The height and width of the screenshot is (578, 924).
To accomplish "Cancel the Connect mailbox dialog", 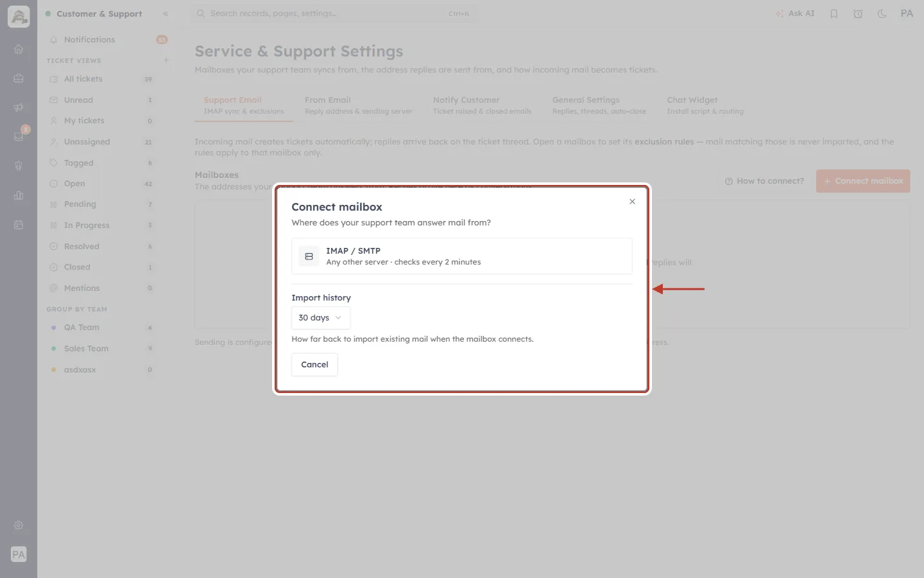I will (x=314, y=365).
